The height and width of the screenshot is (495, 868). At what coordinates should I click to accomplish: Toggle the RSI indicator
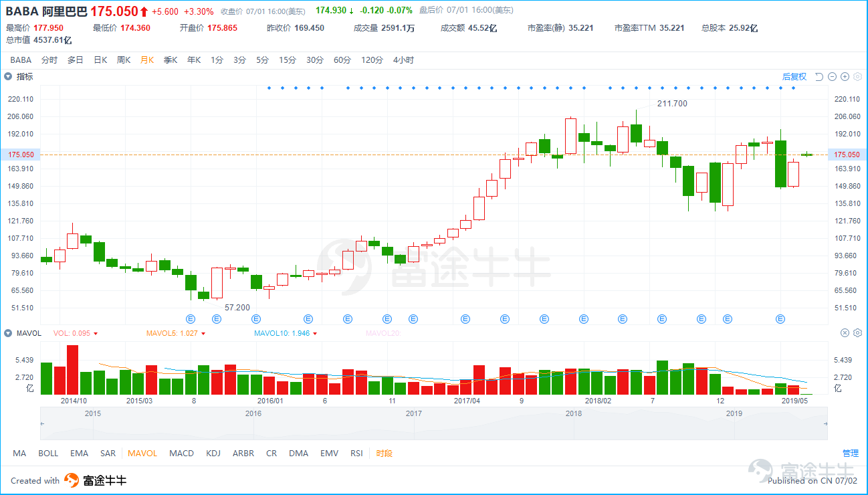tap(356, 454)
